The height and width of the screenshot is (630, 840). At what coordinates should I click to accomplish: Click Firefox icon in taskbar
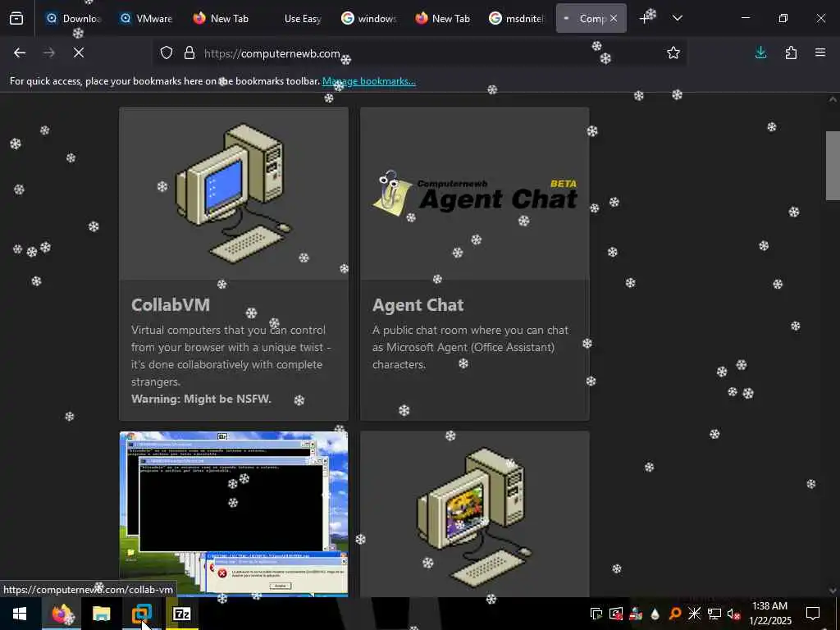[x=61, y=614]
